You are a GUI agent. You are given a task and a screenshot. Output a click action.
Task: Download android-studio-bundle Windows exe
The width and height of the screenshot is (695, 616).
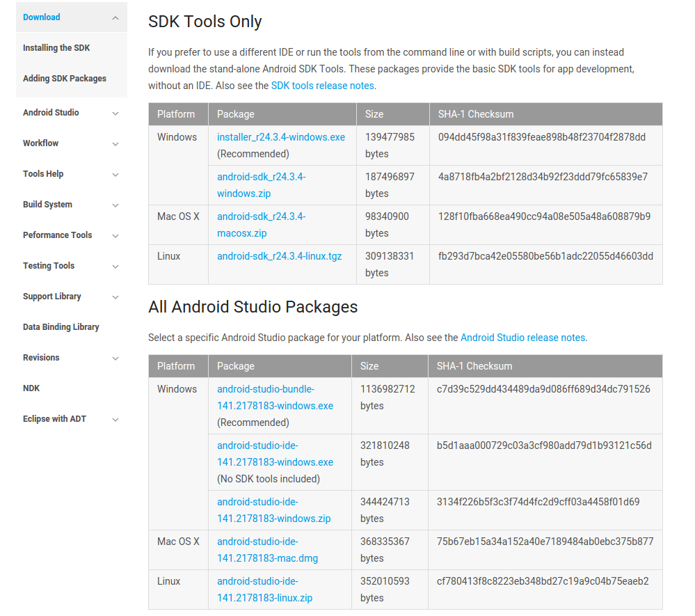(x=275, y=397)
